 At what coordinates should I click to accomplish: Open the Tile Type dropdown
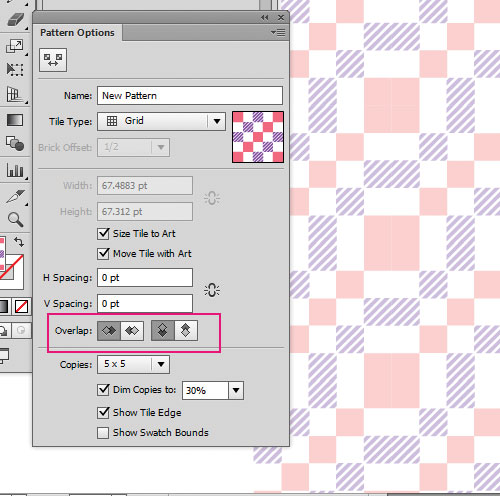161,121
